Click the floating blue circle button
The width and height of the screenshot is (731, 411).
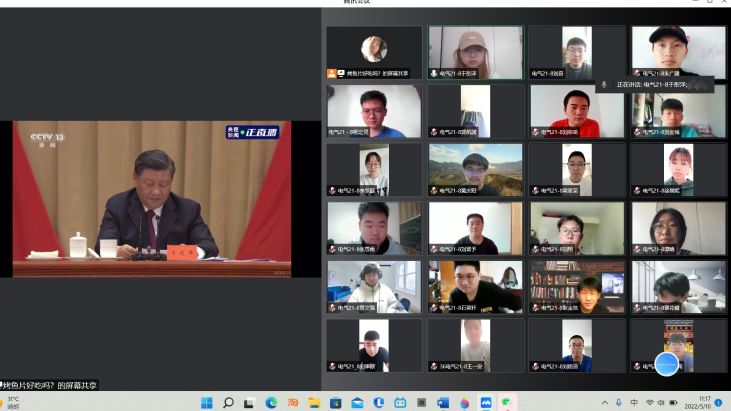click(667, 364)
